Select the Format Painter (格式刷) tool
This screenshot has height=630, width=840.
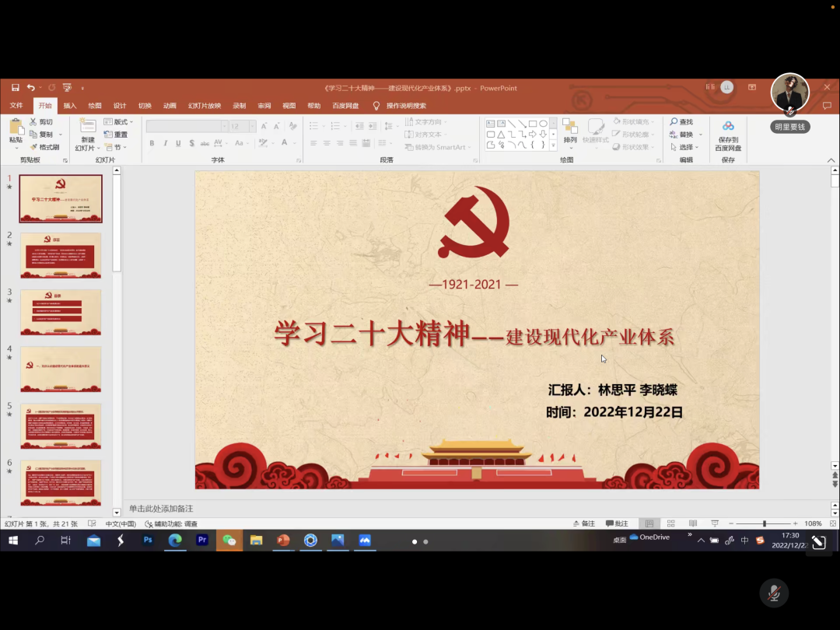[33, 147]
